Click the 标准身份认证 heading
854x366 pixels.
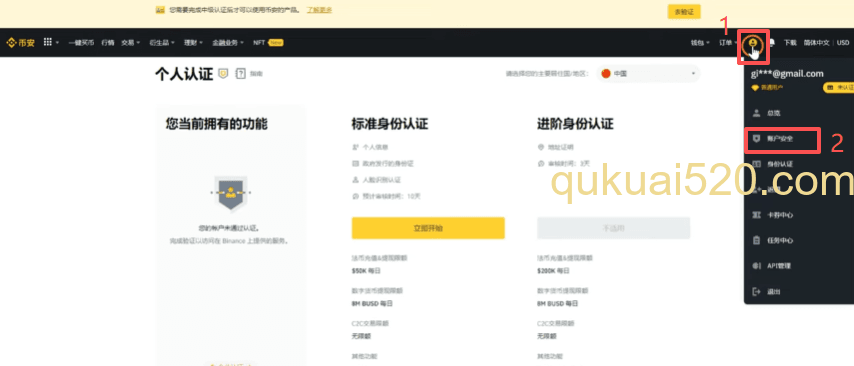coord(390,124)
